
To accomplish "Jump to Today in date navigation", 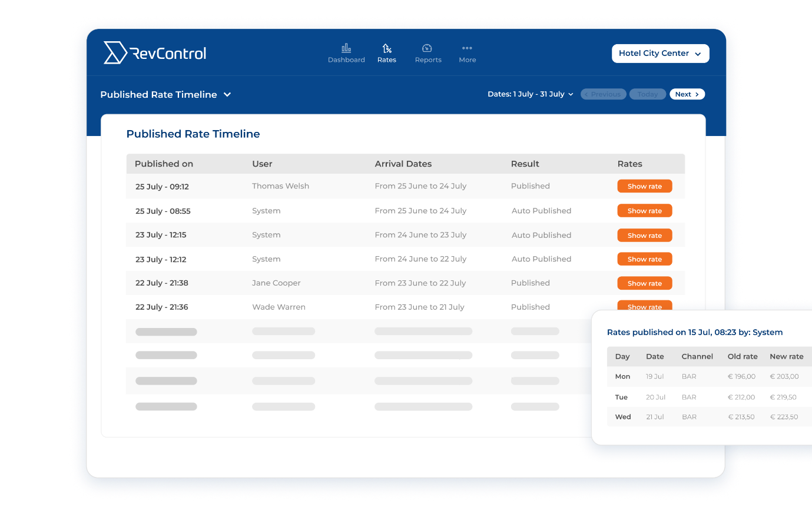I will (648, 94).
